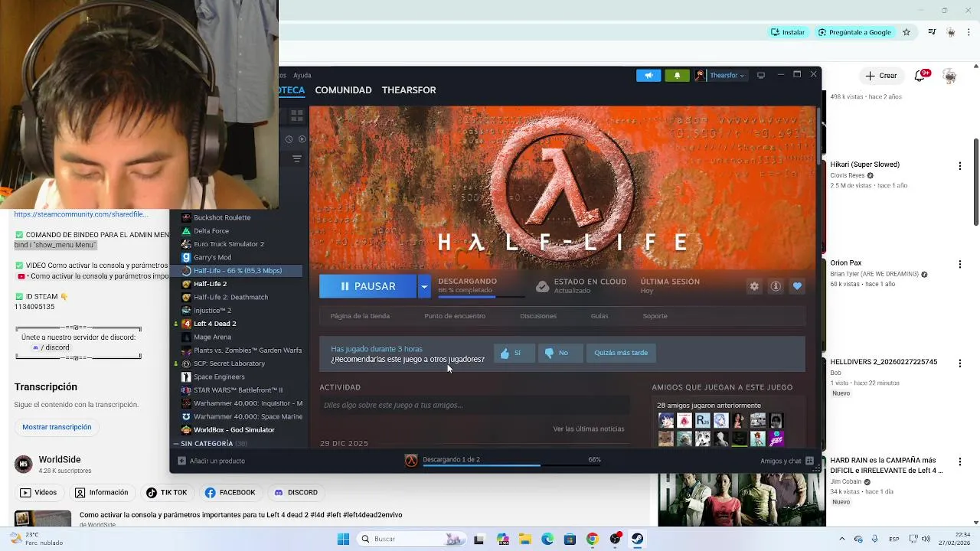Screen dimensions: 980x551
Task: Click the recent activity clock icon
Action: click(x=289, y=139)
